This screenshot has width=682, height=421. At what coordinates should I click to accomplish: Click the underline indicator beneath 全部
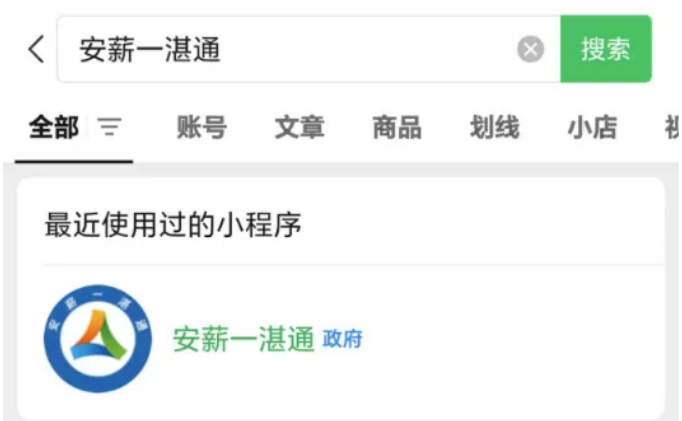[x=74, y=161]
